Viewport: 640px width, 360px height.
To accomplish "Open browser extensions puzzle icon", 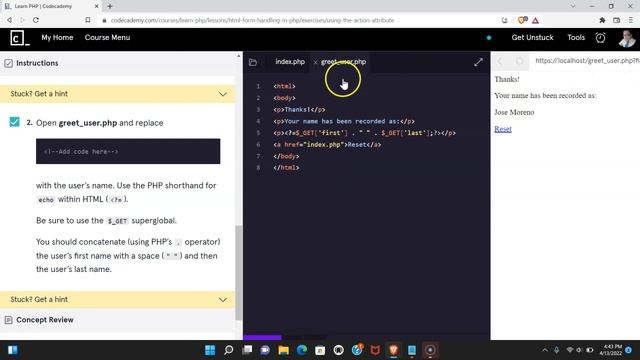I will click(x=602, y=20).
